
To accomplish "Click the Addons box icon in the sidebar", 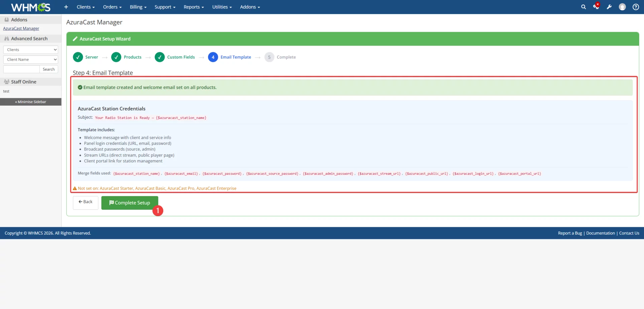I will pyautogui.click(x=7, y=19).
